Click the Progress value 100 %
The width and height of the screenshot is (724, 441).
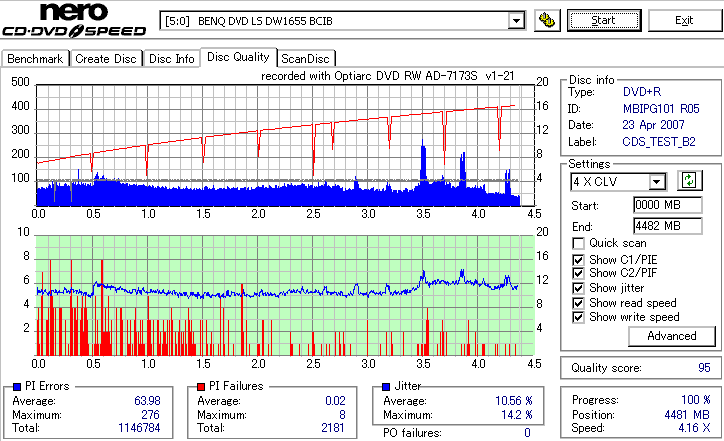696,400
